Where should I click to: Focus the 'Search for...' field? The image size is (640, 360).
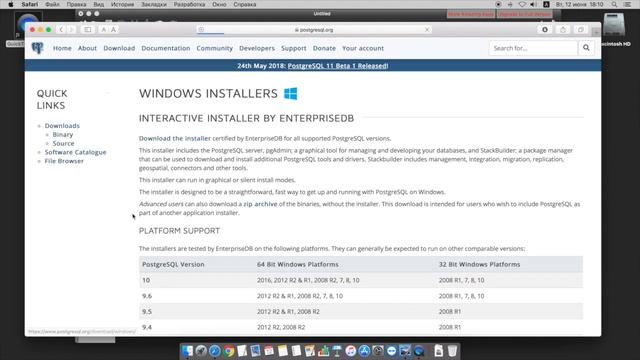point(533,48)
